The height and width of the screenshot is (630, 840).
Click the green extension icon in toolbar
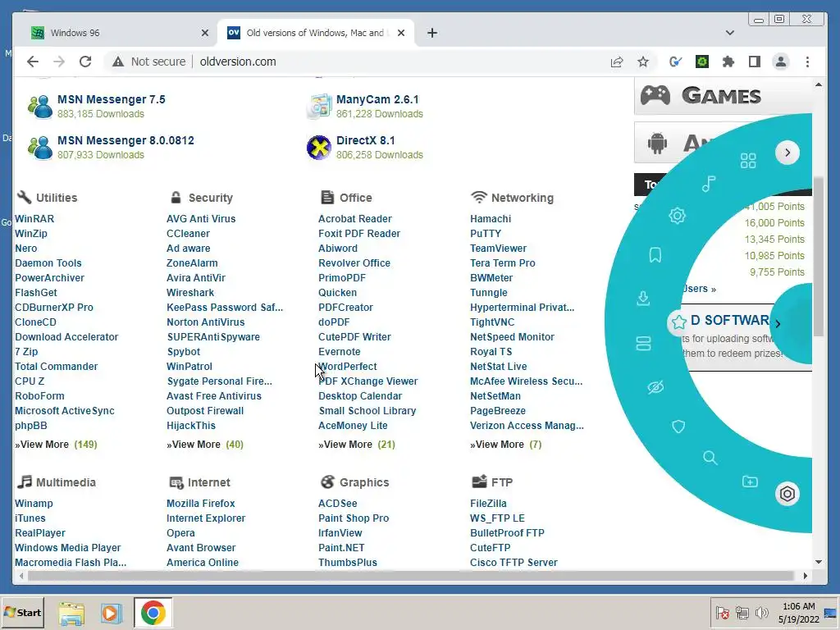[x=702, y=62]
